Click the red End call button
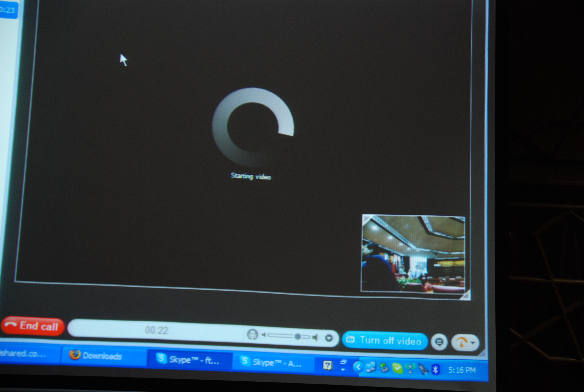584x392 pixels. pyautogui.click(x=33, y=326)
